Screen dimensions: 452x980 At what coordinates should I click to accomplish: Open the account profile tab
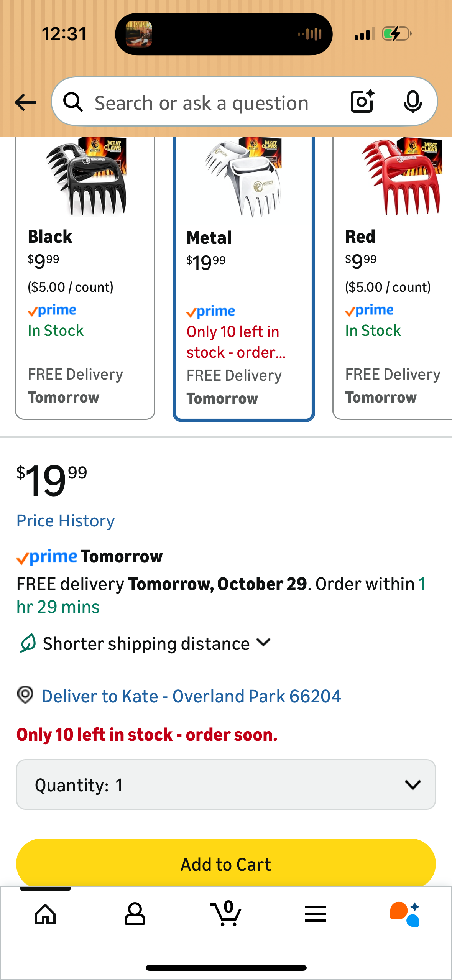coord(135,914)
